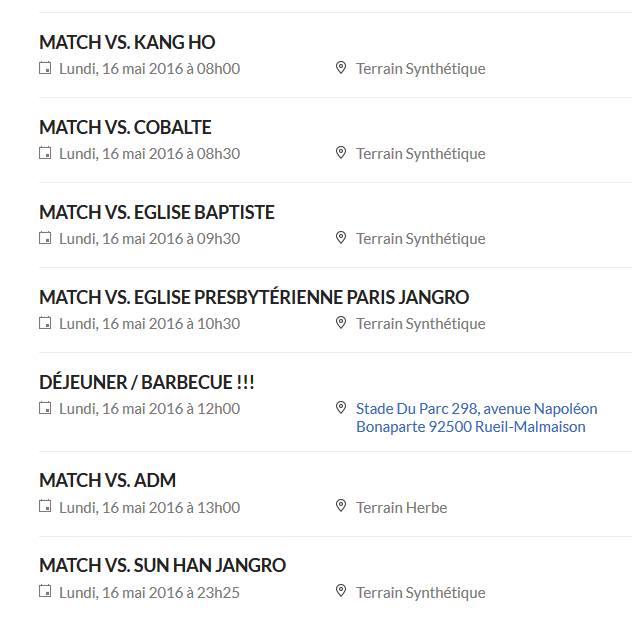
Task: Open MATCH VS. KANG HO event title
Action: 127,42
